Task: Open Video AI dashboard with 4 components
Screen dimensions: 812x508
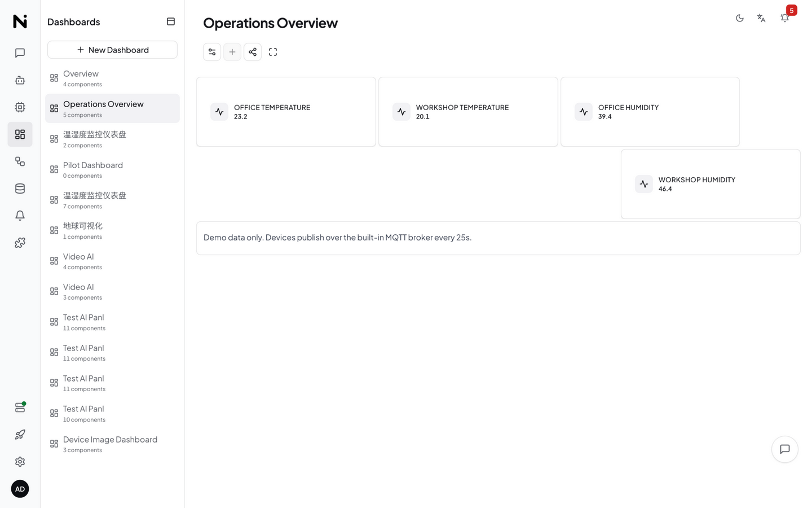Action: tap(112, 261)
